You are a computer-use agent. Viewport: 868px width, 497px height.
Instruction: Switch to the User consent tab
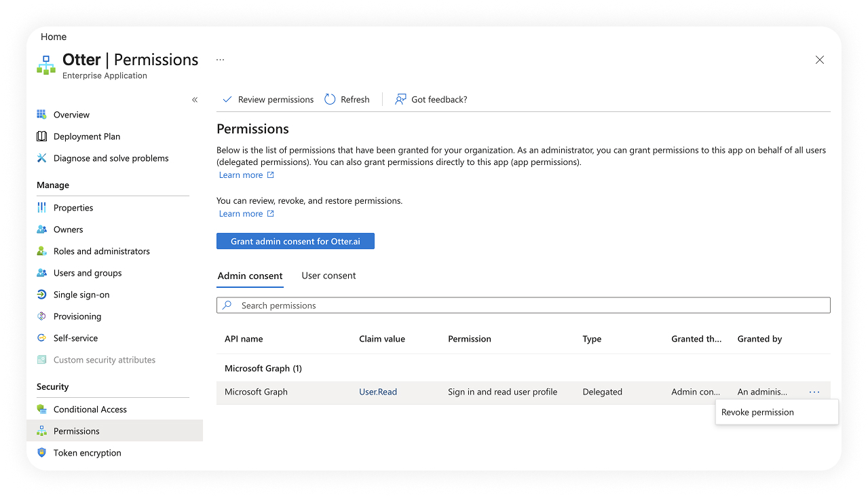click(328, 276)
